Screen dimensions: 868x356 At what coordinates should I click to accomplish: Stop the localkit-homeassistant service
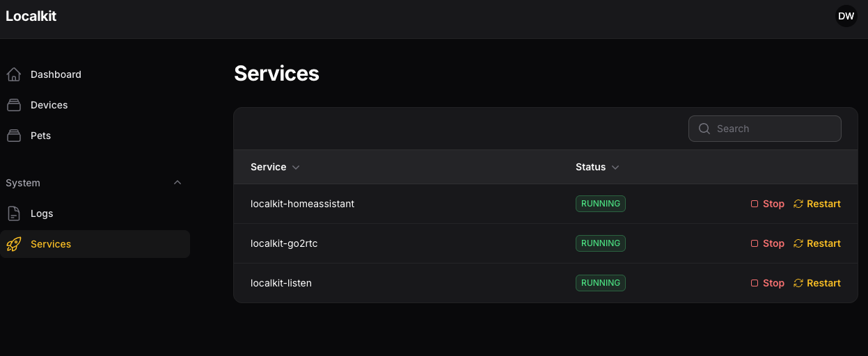767,204
